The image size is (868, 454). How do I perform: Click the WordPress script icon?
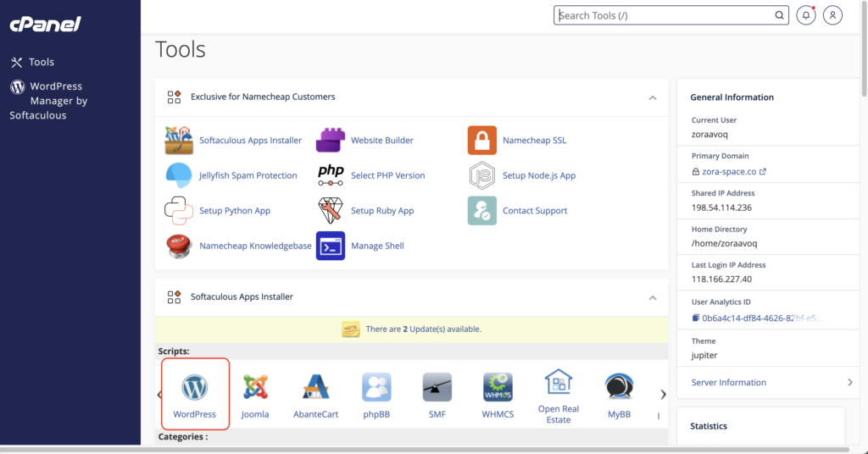coord(195,387)
